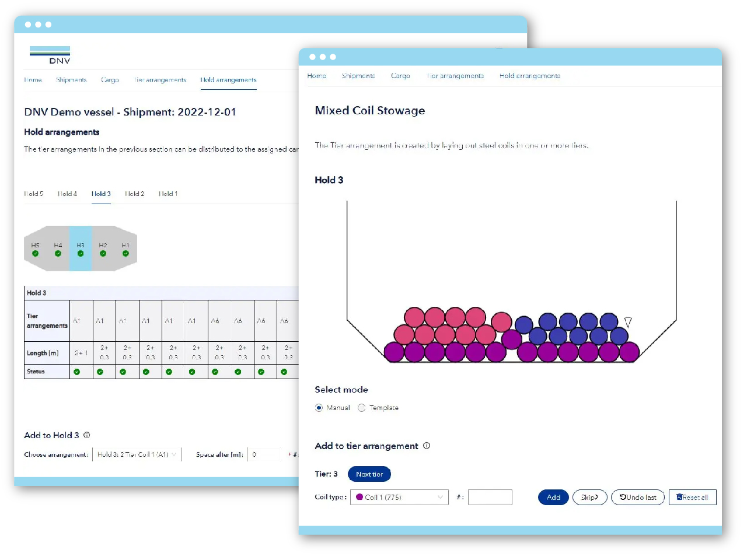Image resolution: width=747 pixels, height=560 pixels.
Task: Select the Template mode radio button
Action: click(362, 408)
